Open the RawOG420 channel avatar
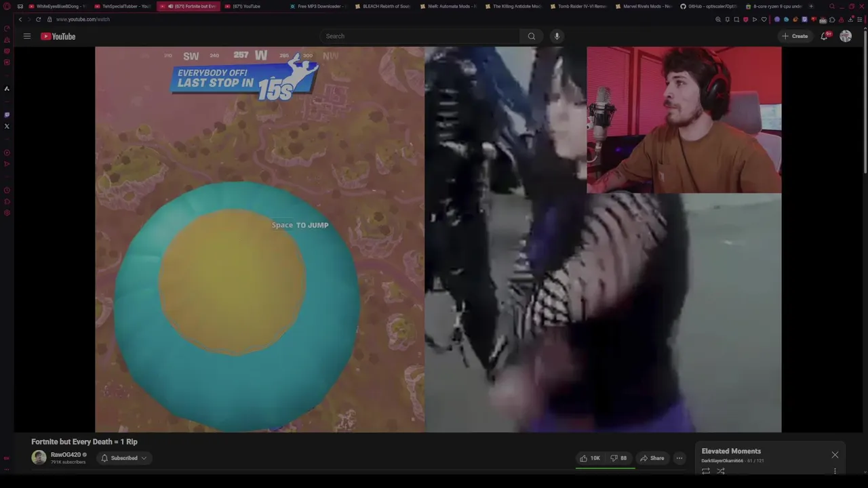This screenshot has width=868, height=488. point(39,457)
